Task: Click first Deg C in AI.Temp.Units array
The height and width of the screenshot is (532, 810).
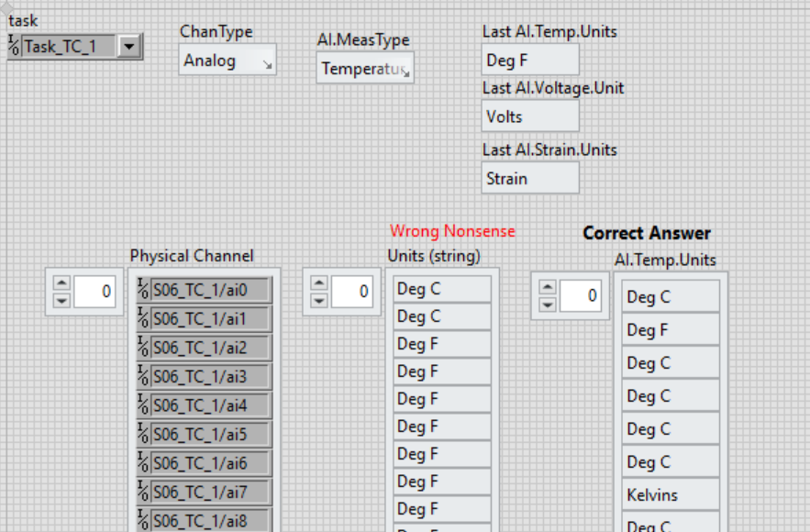Action: coord(671,296)
